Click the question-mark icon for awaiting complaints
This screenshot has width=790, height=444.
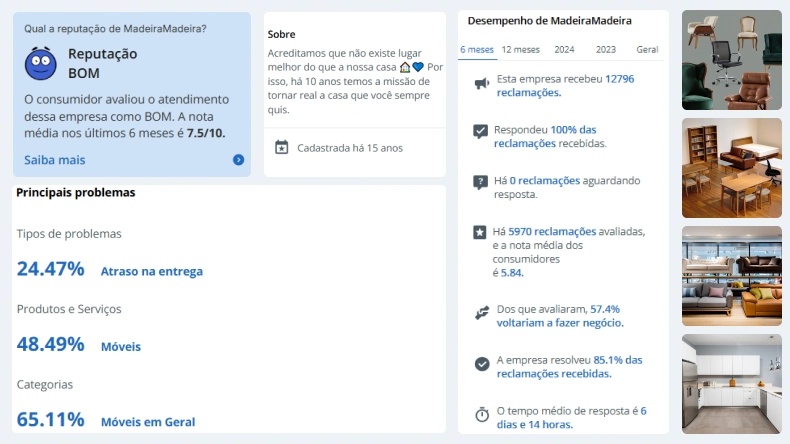480,182
